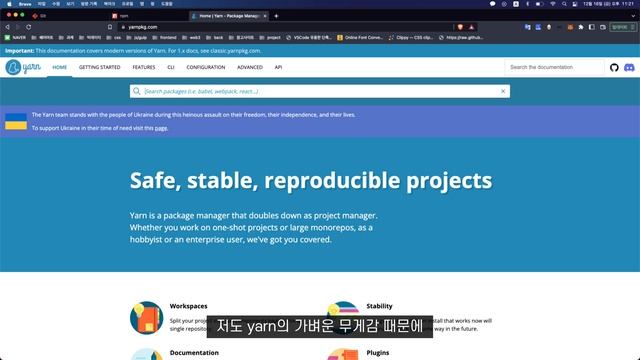This screenshot has height=360, width=640.
Task: Open the Documentation feature heading
Action: point(194,353)
